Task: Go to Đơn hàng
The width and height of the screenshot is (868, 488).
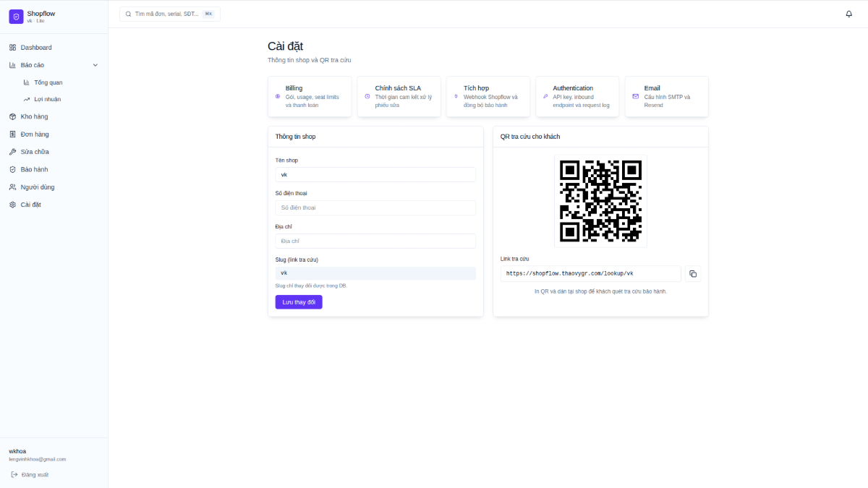Action: (x=54, y=134)
